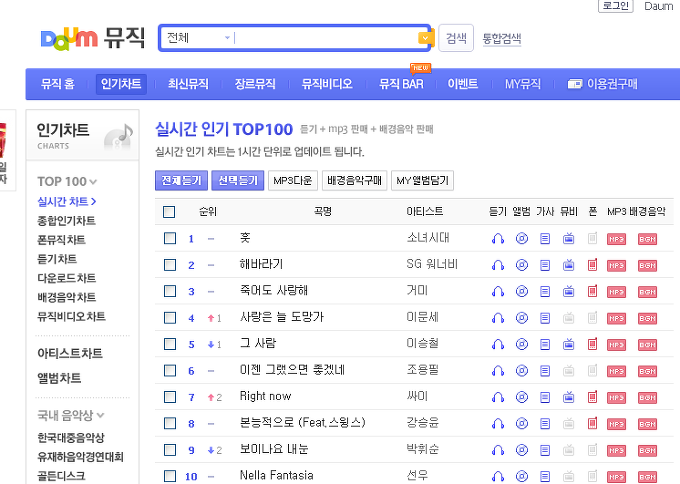Click into the search text field

point(325,38)
